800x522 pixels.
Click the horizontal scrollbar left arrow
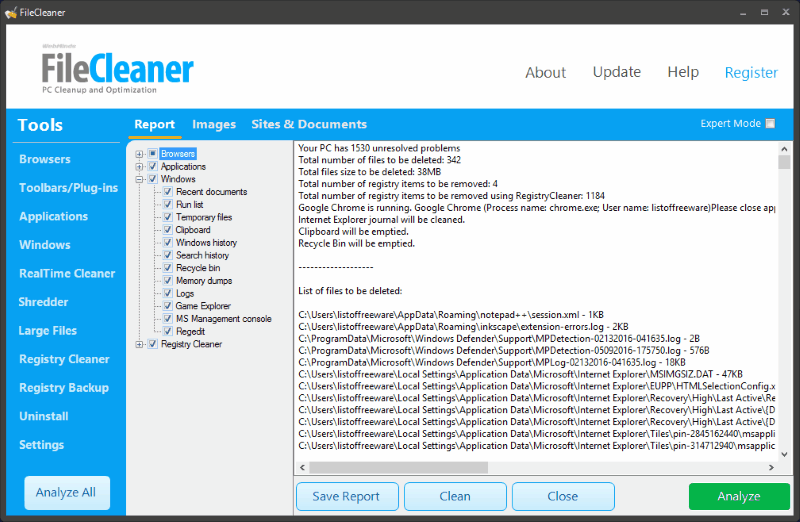pyautogui.click(x=302, y=467)
